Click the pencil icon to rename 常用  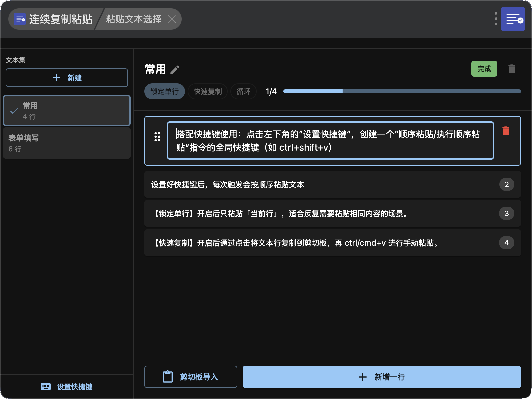(175, 70)
